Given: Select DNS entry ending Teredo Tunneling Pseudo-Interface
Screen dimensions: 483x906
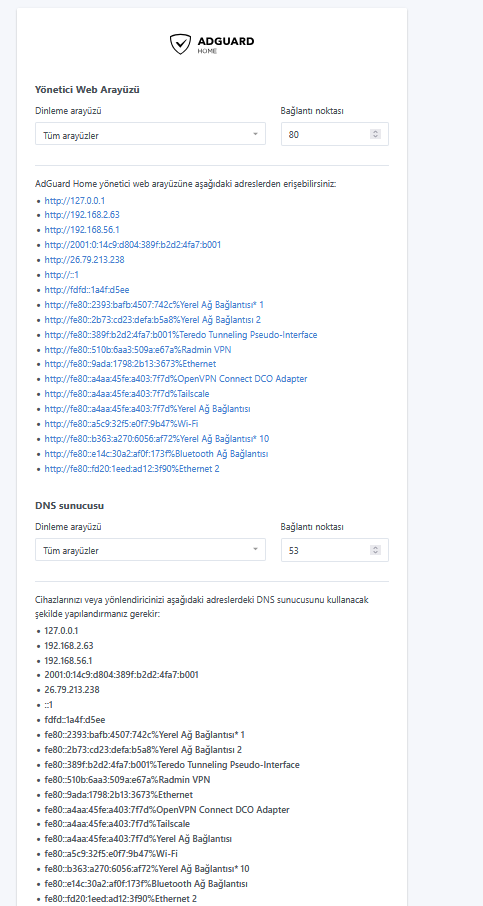Looking at the screenshot, I should tap(172, 765).
